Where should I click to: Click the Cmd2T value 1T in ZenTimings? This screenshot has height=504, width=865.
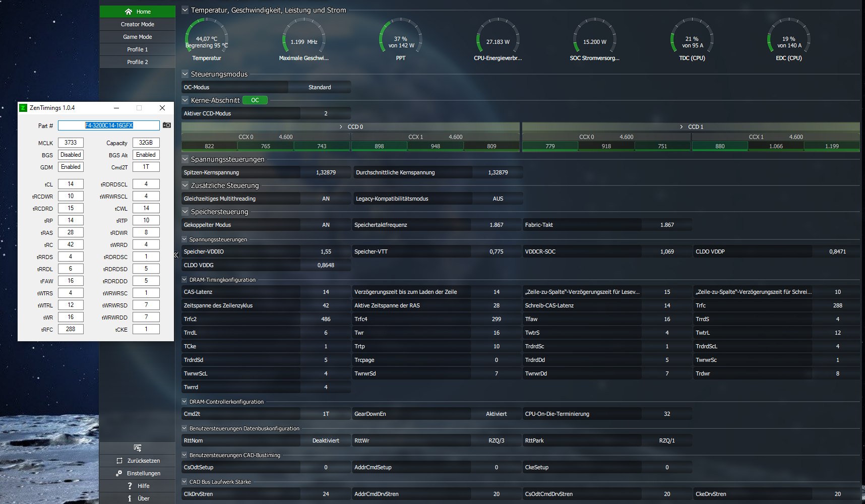tap(146, 167)
